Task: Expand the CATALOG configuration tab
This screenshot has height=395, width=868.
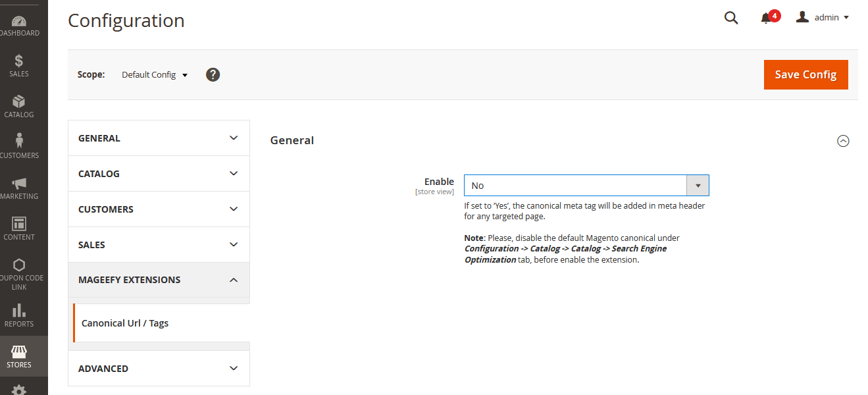Action: [159, 174]
